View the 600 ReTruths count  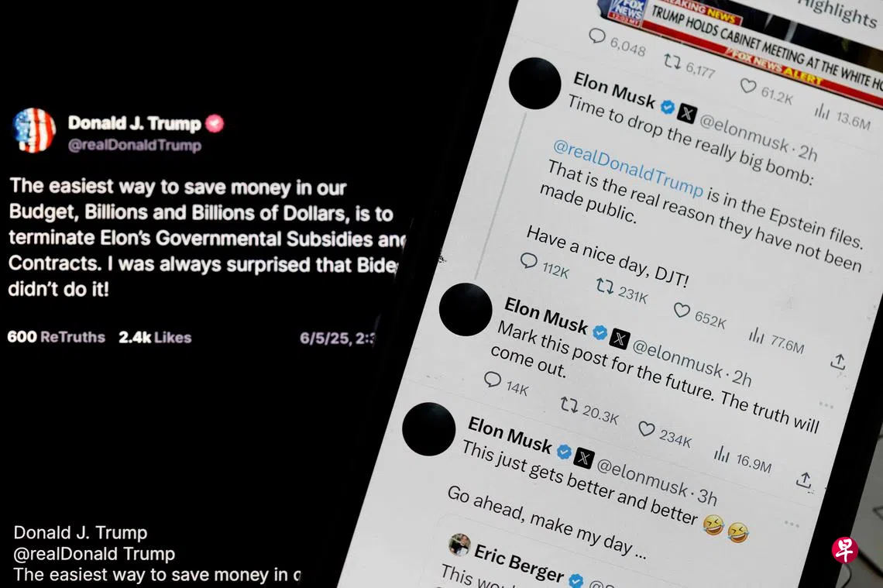(x=57, y=337)
